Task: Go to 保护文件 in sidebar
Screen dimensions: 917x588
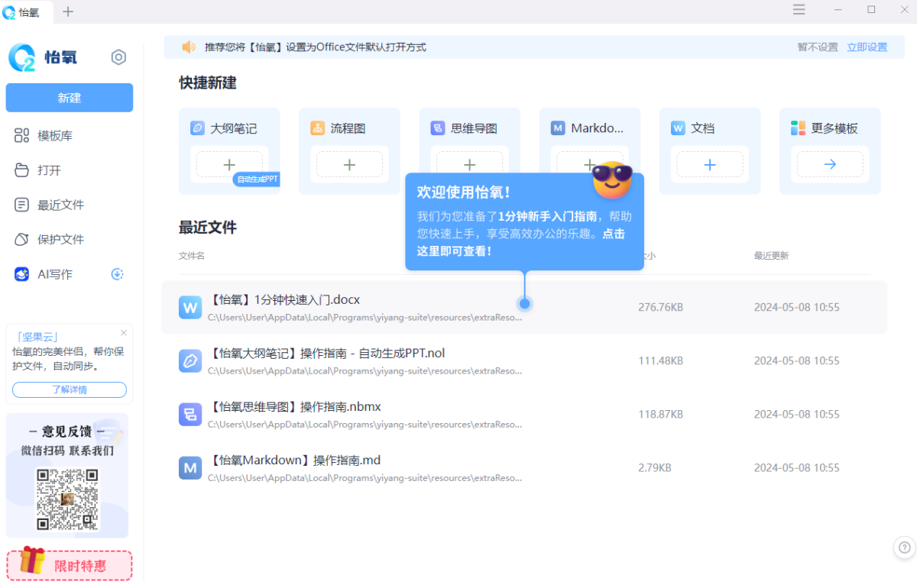Action: click(60, 239)
